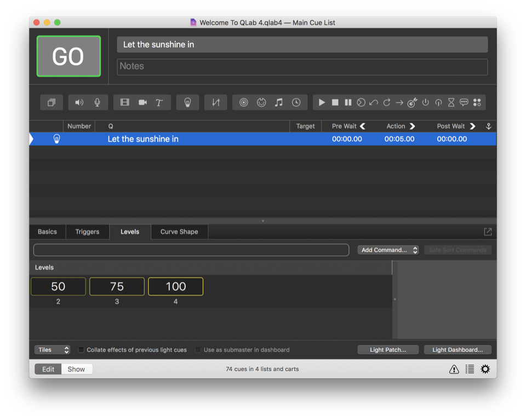Open the Tiles view dropdown
The height and width of the screenshot is (420, 526).
pyautogui.click(x=53, y=350)
